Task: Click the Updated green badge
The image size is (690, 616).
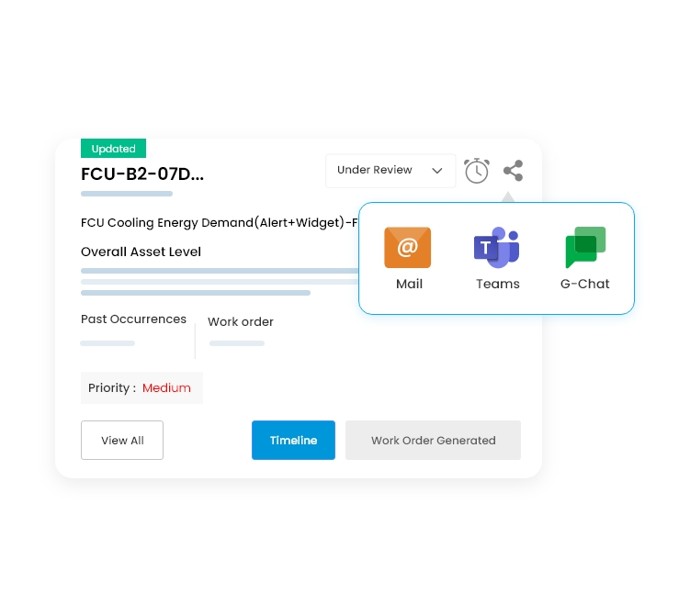Action: click(x=114, y=149)
